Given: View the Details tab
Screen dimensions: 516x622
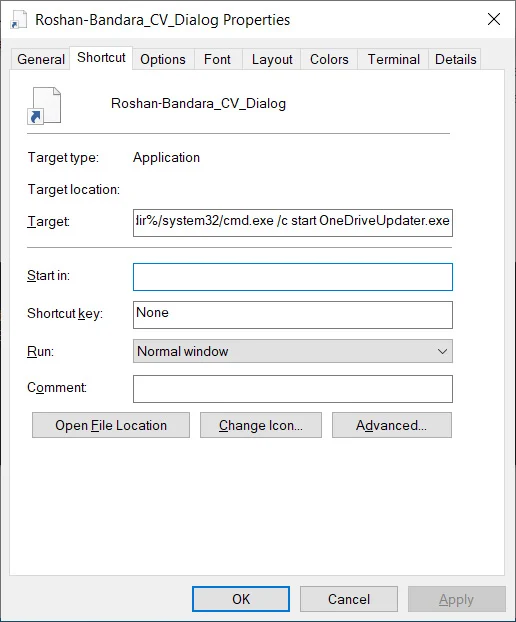Looking at the screenshot, I should pos(455,60).
